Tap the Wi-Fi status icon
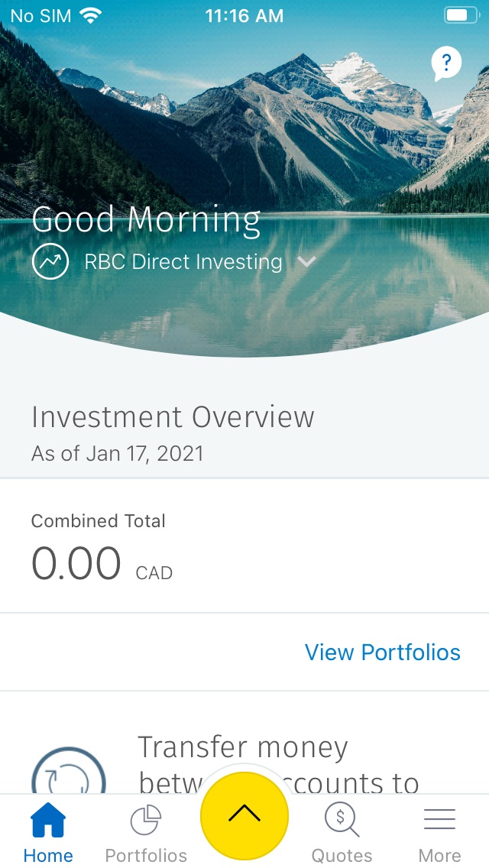This screenshot has height=868, width=489. click(91, 15)
